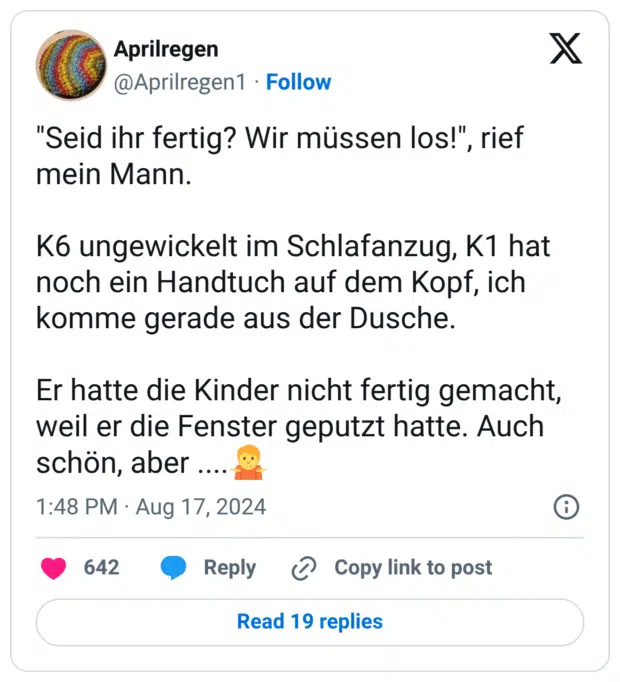This screenshot has width=620, height=682.
Task: Open Read 19 replies
Action: [310, 622]
